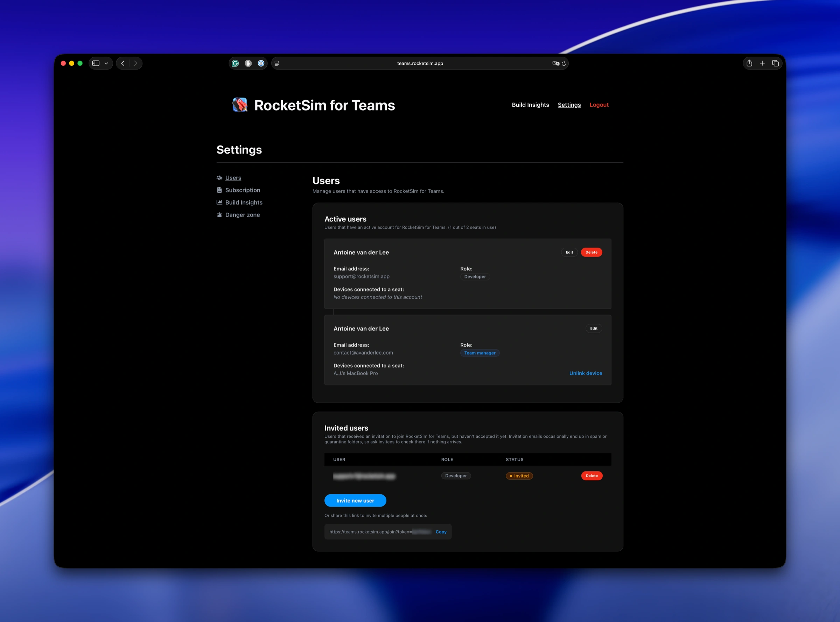This screenshot has width=840, height=622.
Task: Click the "No devices connected to this account" text
Action: point(377,297)
